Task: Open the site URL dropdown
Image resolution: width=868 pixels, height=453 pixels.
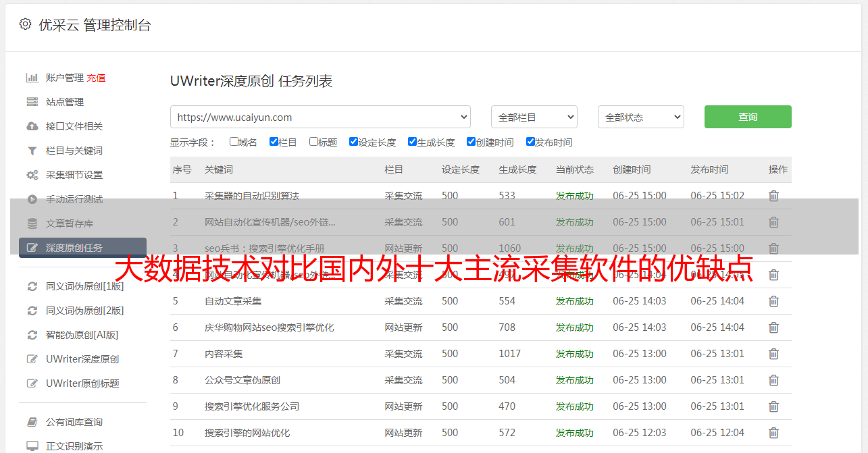Action: (320, 117)
